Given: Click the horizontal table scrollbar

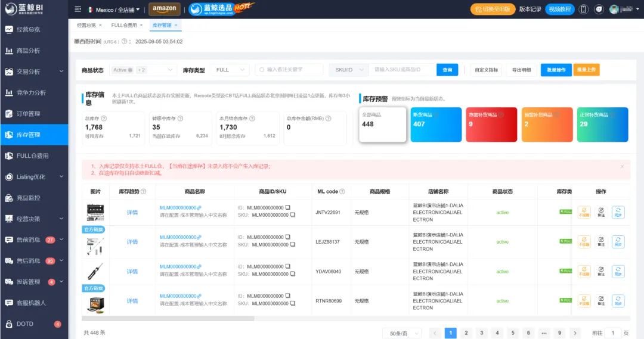Looking at the screenshot, I should [x=168, y=319].
